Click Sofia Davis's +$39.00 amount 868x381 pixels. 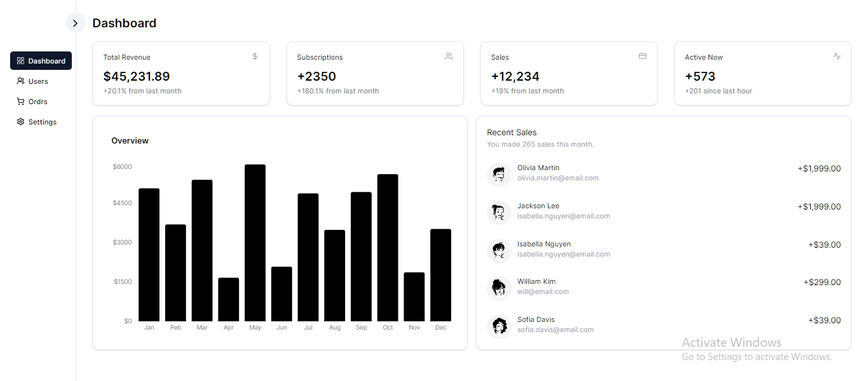coord(825,320)
